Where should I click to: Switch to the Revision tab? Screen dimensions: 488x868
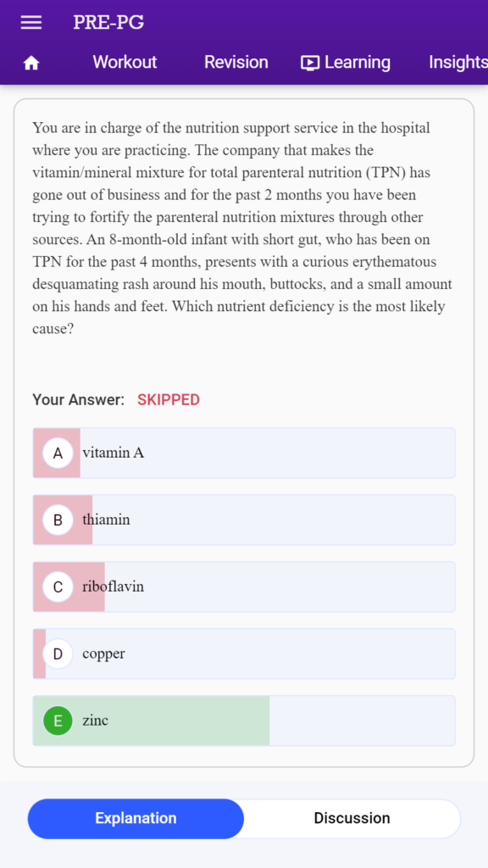pos(236,62)
